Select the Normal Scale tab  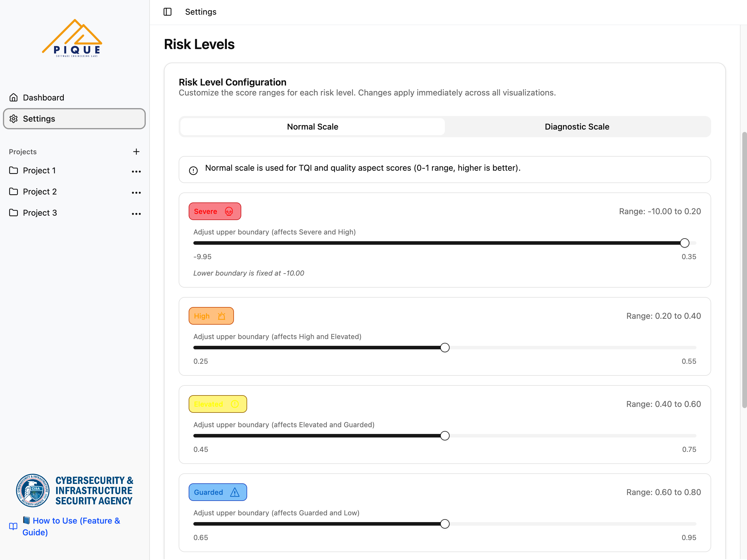click(312, 127)
